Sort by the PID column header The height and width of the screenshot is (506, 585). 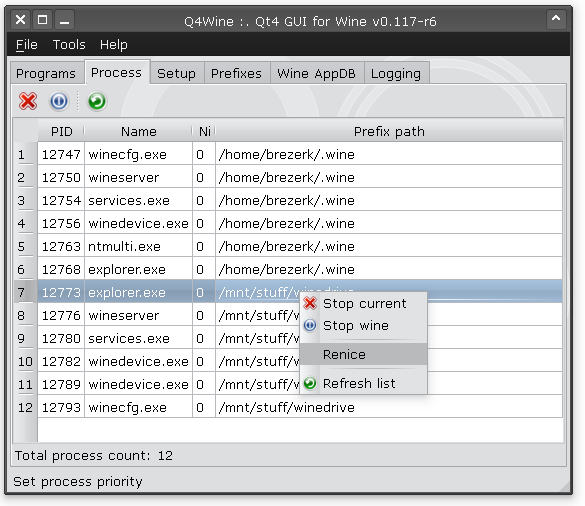pyautogui.click(x=61, y=131)
